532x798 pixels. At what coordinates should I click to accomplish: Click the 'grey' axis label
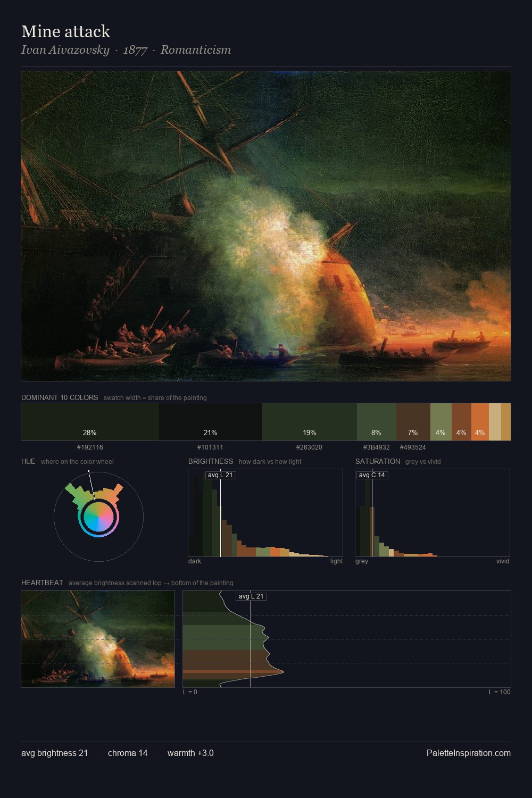tap(362, 561)
